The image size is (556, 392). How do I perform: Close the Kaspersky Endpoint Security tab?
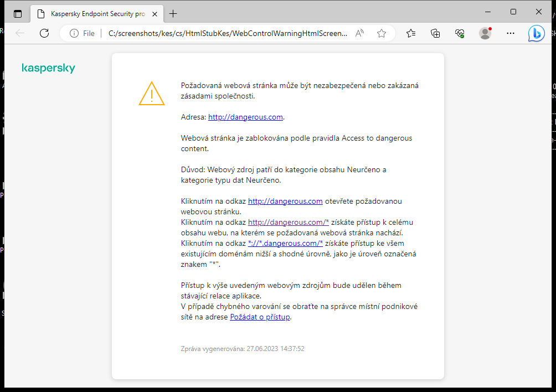(x=155, y=14)
